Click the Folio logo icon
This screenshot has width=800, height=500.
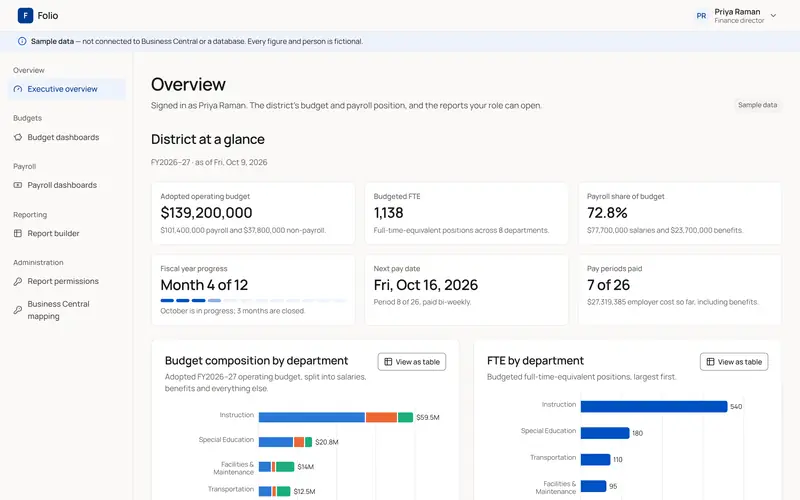coord(26,15)
